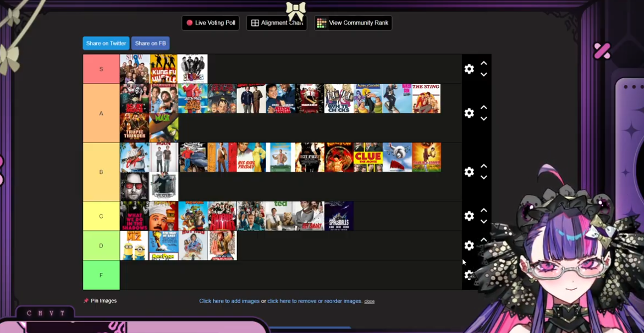Select the His Girl Friday poster
This screenshot has height=333, width=644.
click(251, 157)
